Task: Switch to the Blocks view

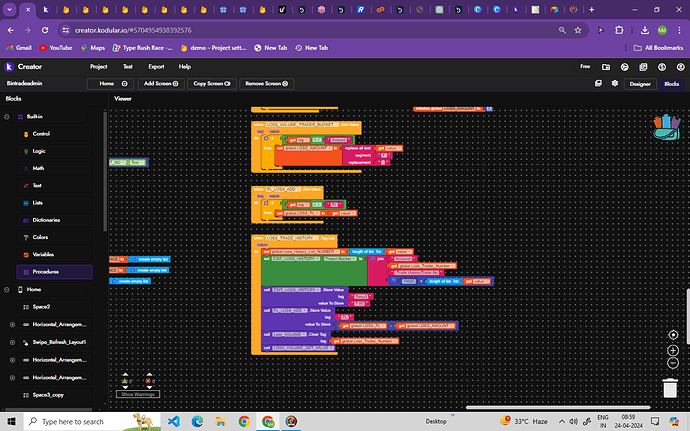Action: 671,84
